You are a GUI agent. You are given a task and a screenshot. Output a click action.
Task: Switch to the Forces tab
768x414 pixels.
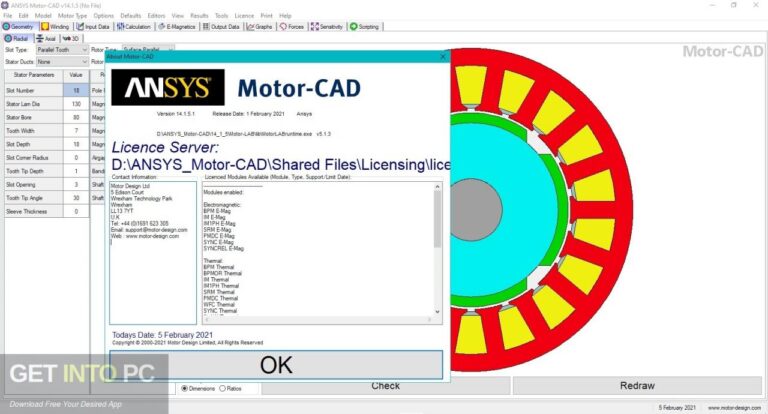click(292, 26)
